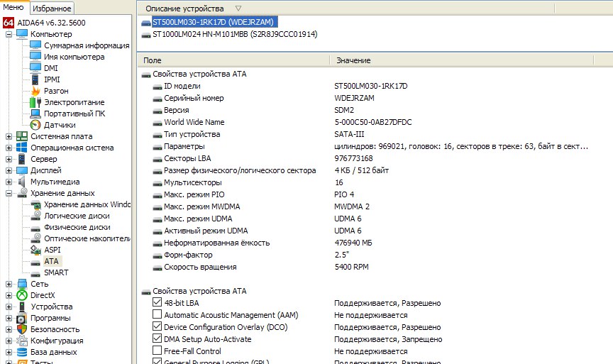Collapse the Хранение данных node
This screenshot has height=364, width=613.
click(x=9, y=193)
